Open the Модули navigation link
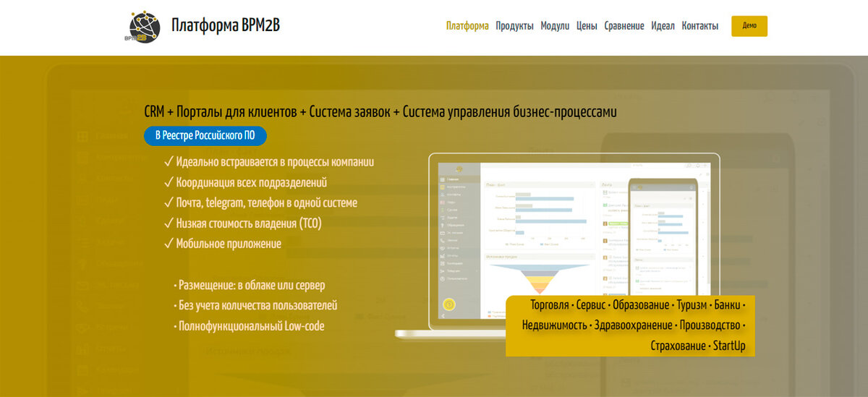Viewport: 868px width, 397px height. pos(555,26)
